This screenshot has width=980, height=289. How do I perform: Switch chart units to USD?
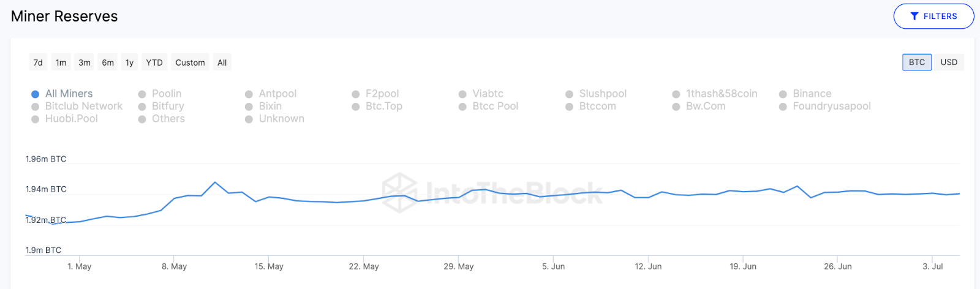click(x=949, y=62)
